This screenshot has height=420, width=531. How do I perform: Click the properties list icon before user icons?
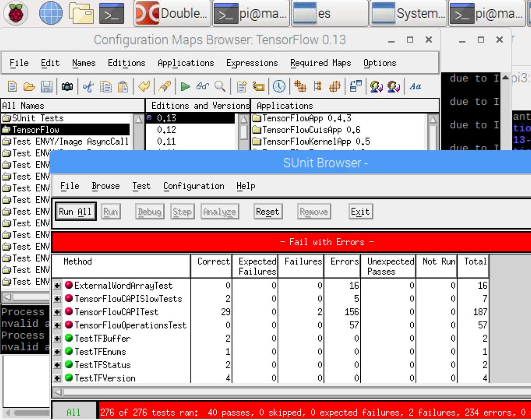coord(355,87)
